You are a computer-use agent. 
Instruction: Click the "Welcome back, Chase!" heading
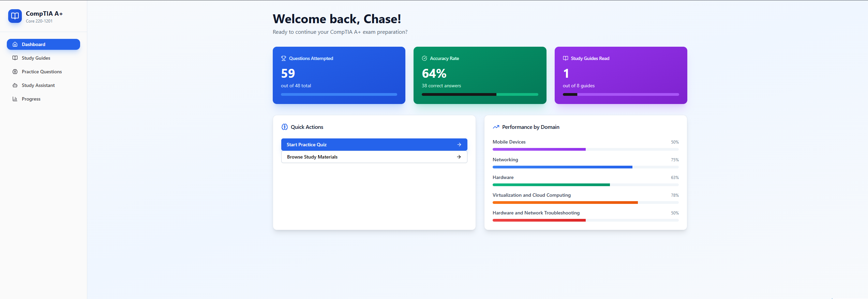337,19
